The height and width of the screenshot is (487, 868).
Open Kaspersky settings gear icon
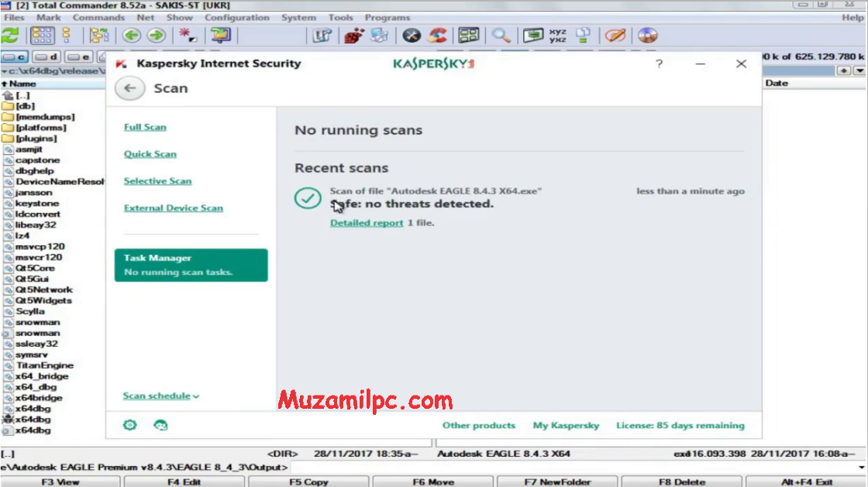130,425
